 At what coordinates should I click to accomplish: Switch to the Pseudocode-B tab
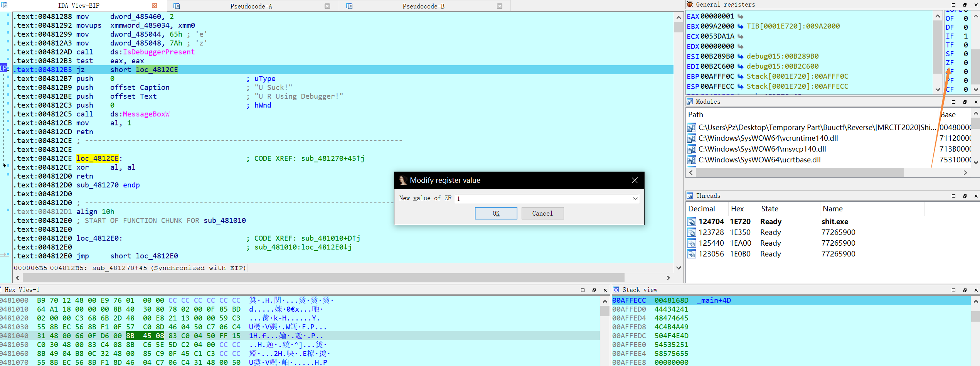click(423, 6)
